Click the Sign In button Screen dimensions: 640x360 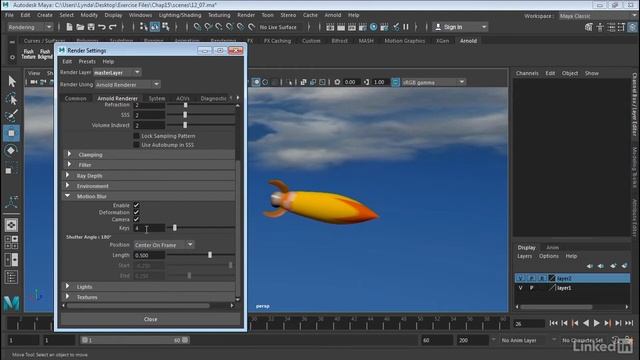pos(460,27)
